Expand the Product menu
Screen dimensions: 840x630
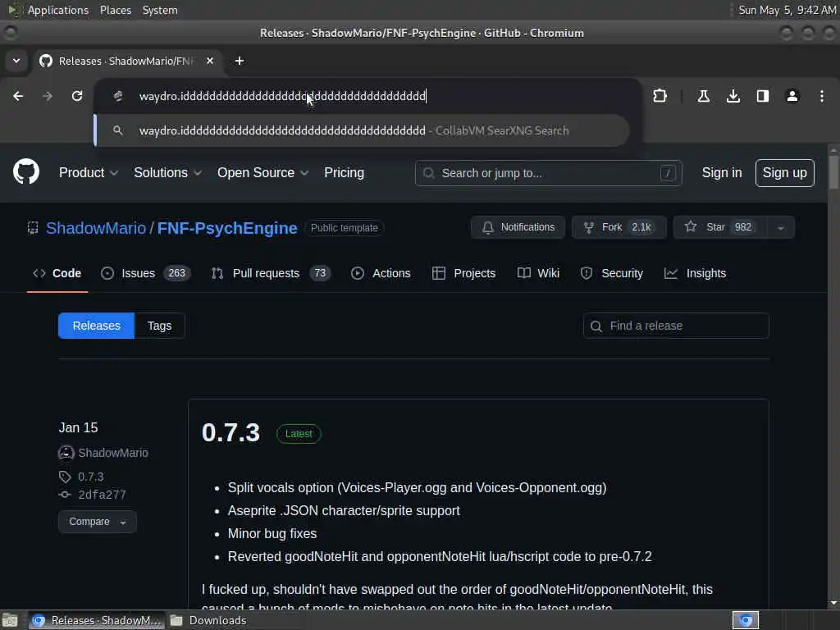(89, 173)
